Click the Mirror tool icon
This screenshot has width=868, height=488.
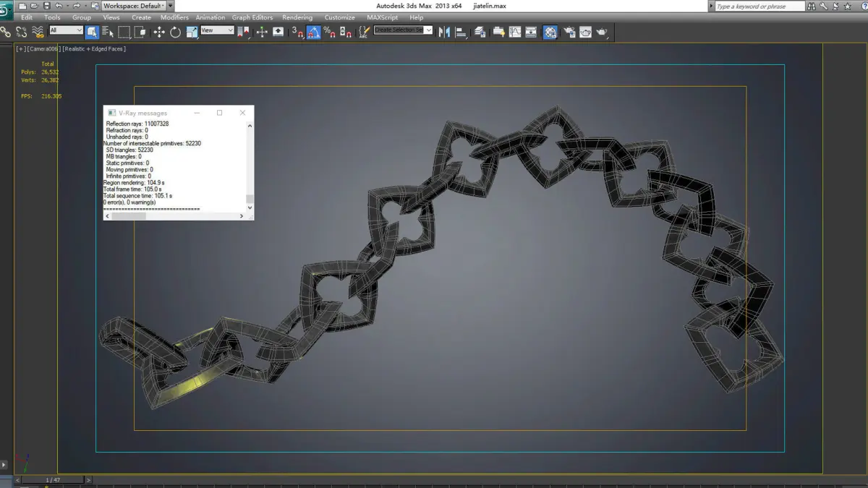pos(444,32)
